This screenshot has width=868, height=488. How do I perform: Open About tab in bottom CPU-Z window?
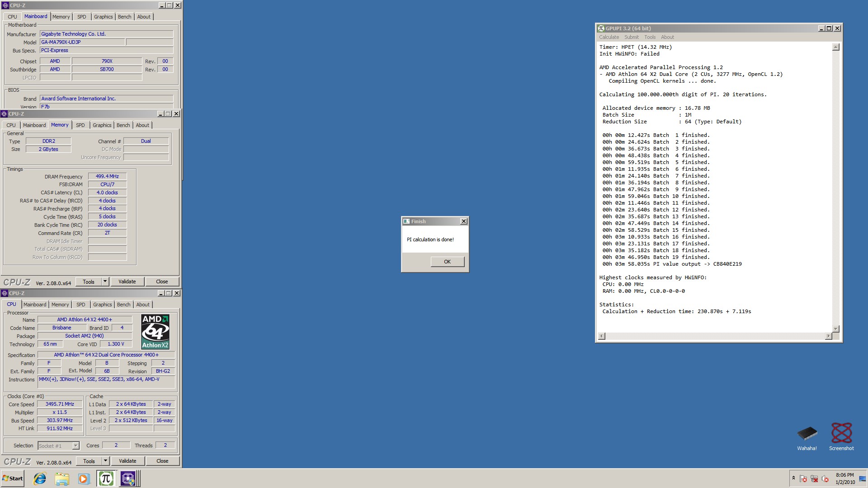143,305
